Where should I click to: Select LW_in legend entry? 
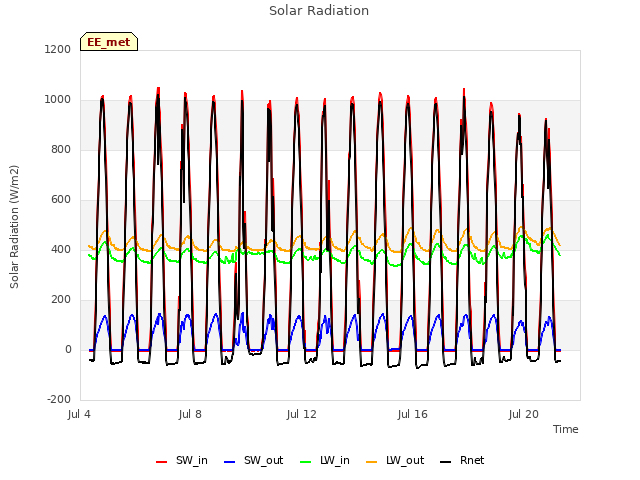(325, 460)
